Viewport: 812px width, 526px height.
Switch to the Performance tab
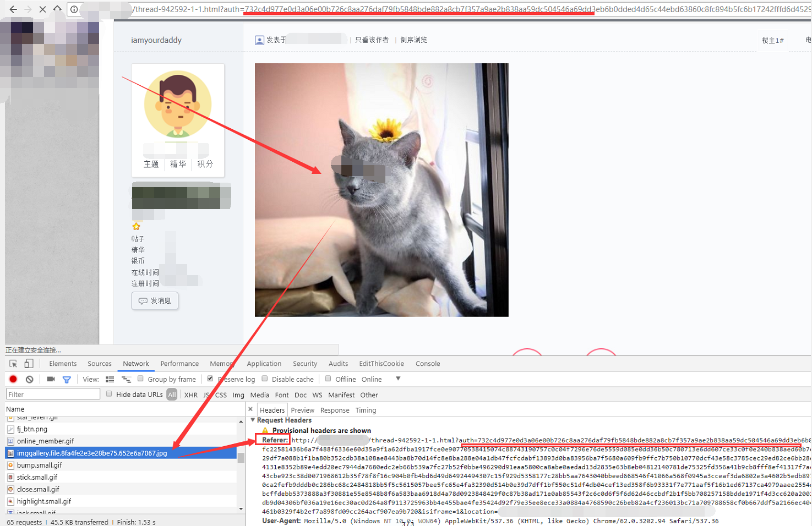(x=179, y=364)
